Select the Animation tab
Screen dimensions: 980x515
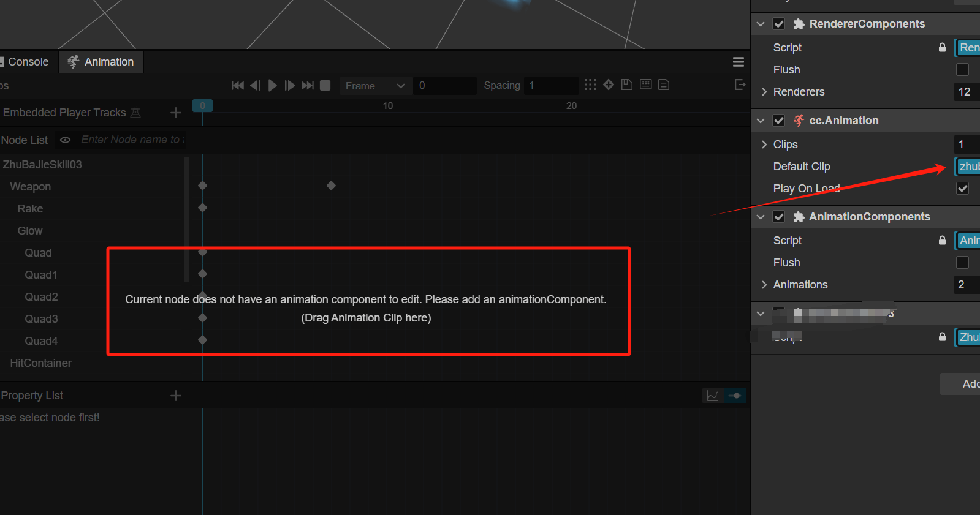point(102,62)
